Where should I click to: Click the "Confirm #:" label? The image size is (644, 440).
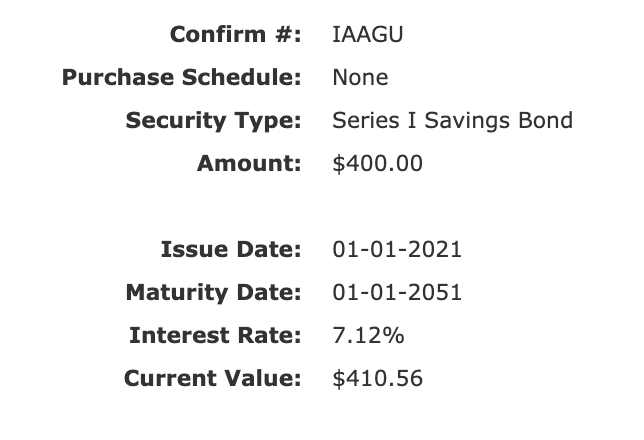pos(235,35)
